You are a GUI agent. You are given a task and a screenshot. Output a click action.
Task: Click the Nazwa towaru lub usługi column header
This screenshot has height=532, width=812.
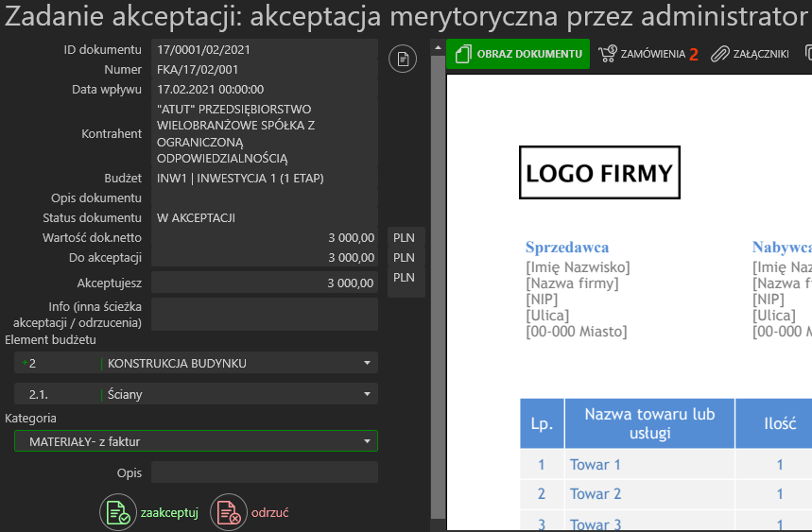click(649, 423)
